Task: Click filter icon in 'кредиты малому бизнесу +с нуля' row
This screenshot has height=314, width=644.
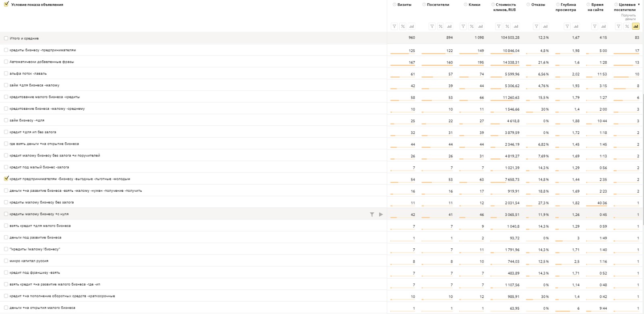Action: coord(372,214)
